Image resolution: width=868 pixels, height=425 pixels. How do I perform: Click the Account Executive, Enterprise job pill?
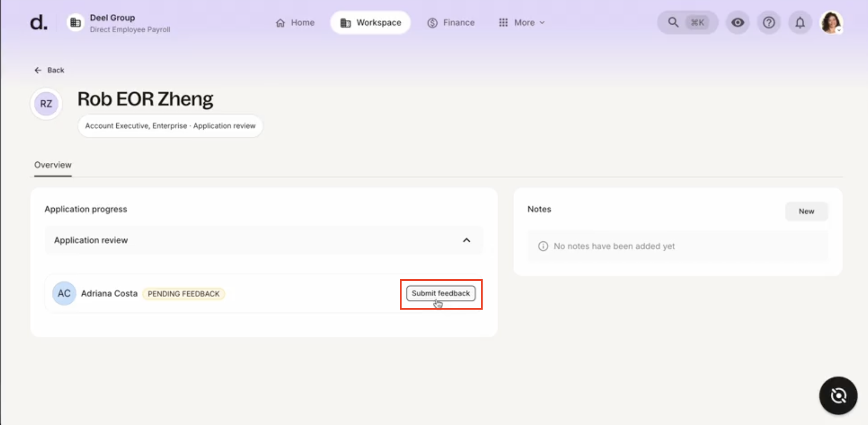170,126
